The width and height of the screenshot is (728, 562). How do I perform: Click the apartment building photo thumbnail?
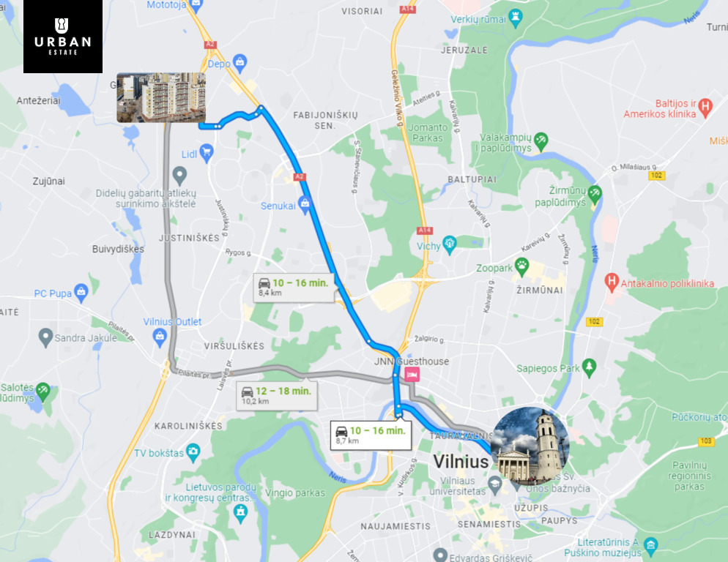tap(161, 97)
